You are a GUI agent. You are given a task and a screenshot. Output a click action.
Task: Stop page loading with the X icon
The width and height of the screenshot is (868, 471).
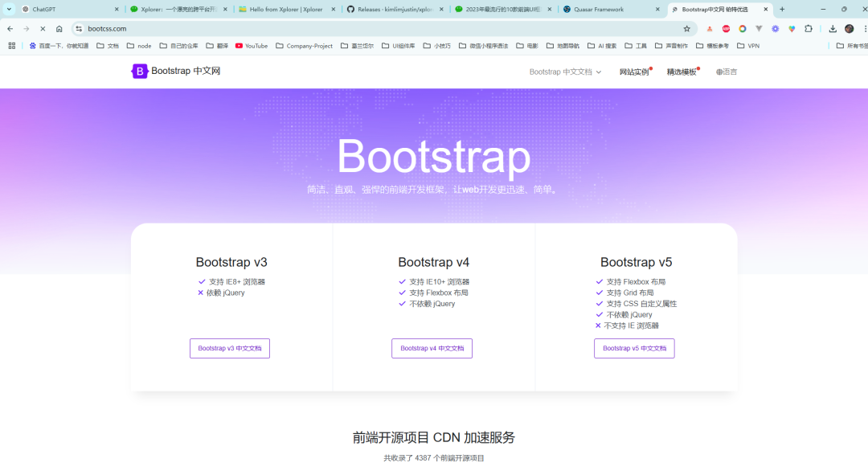42,28
